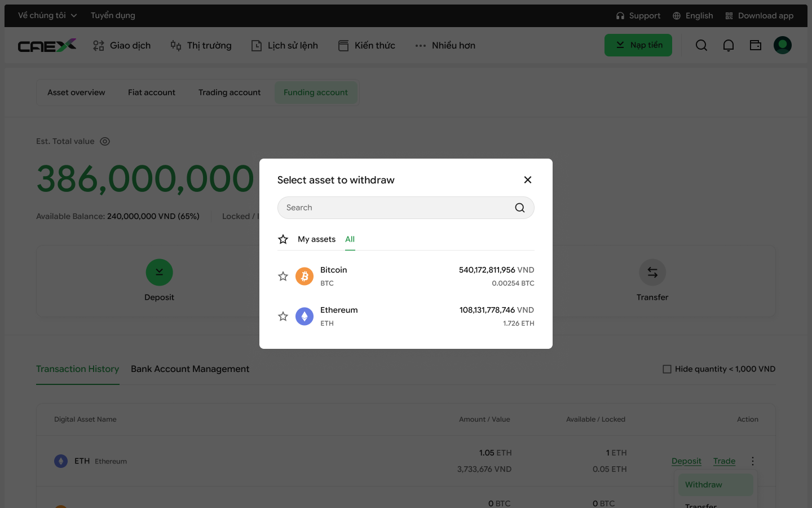This screenshot has height=508, width=812.
Task: Click the headset Support icon
Action: [620, 16]
